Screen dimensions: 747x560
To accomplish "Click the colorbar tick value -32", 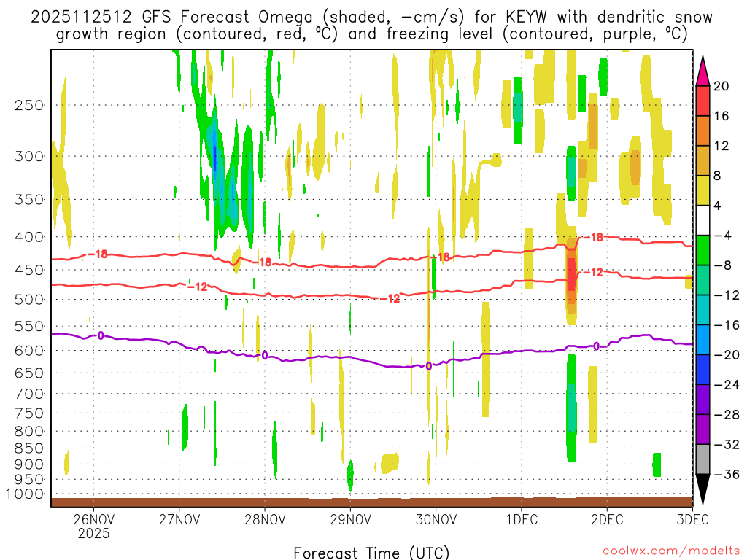I will 727,445.
